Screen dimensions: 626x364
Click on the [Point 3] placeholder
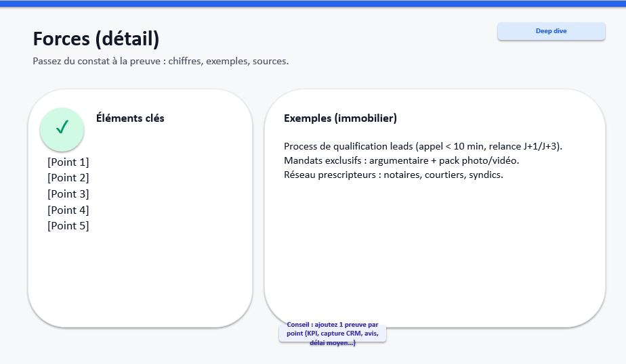pos(68,194)
